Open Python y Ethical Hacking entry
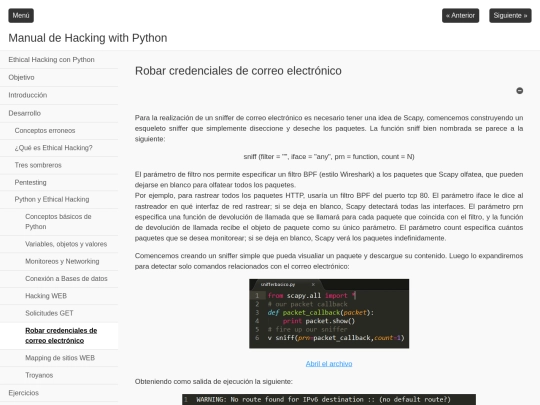This screenshot has height=405, width=540. (x=59, y=200)
